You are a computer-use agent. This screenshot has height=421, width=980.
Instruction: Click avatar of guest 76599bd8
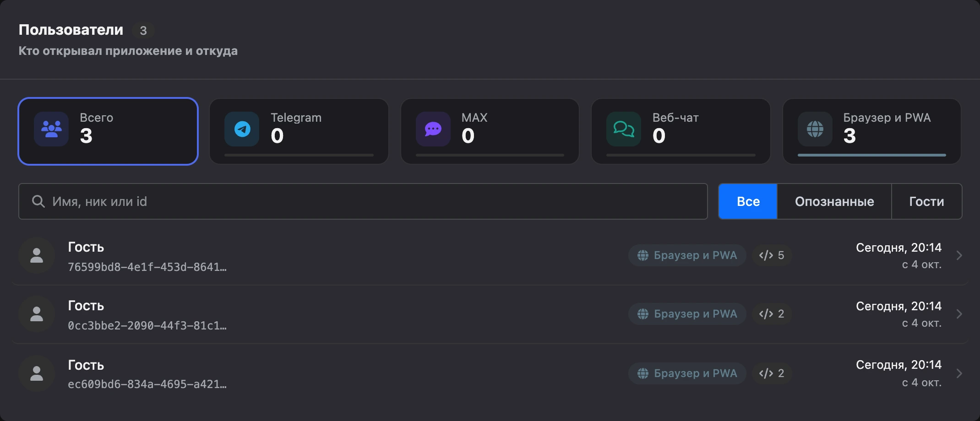pos(37,255)
